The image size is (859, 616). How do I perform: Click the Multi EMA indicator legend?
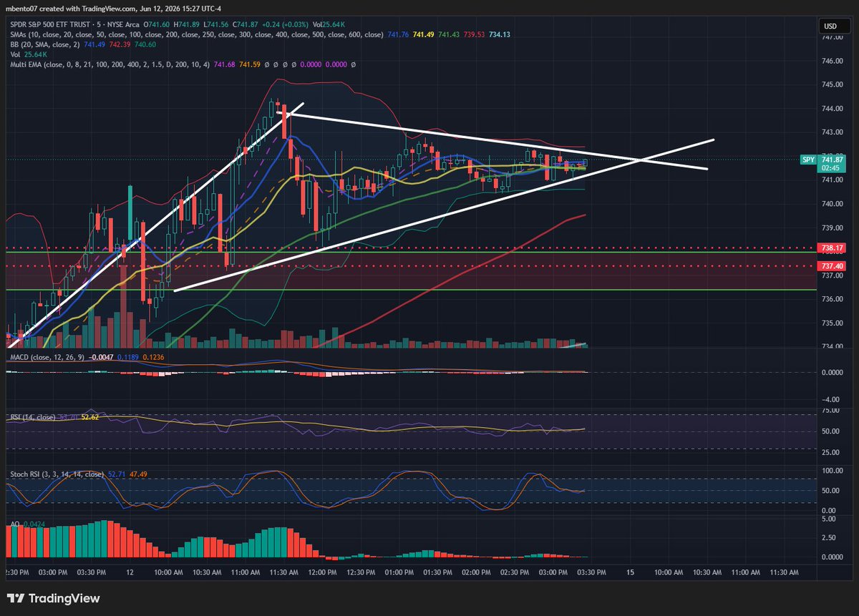[183, 64]
